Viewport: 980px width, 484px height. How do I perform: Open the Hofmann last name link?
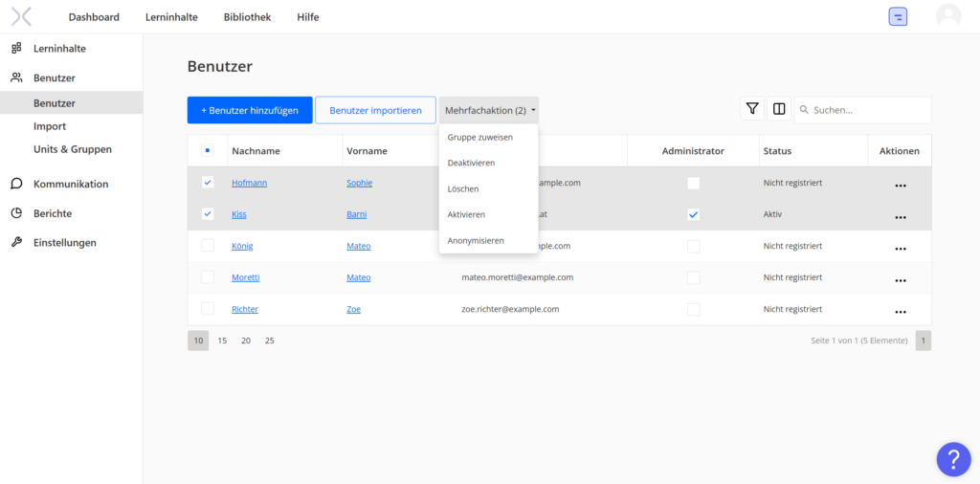250,183
